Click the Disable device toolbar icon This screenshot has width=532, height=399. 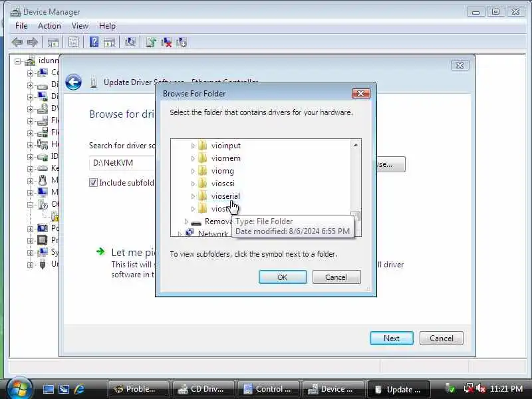(x=182, y=43)
